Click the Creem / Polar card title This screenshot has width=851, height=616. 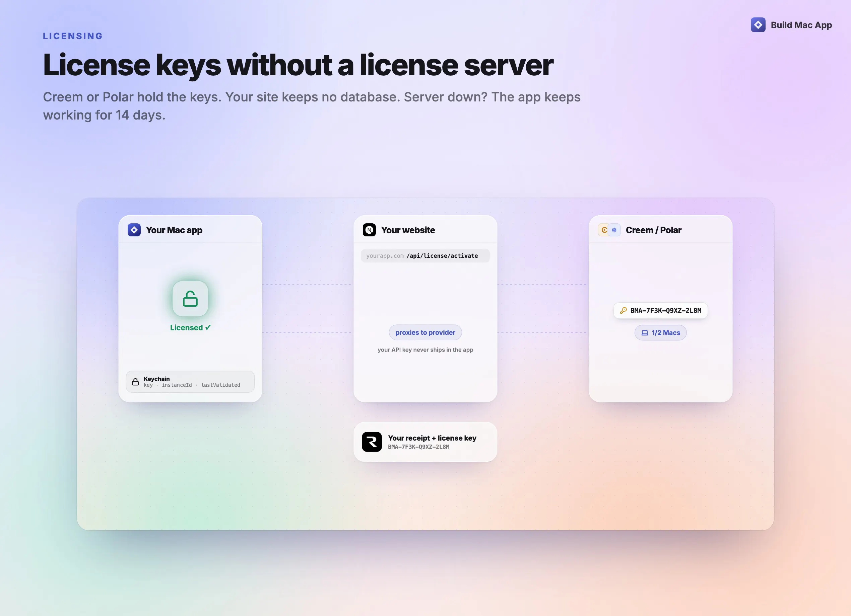click(653, 230)
